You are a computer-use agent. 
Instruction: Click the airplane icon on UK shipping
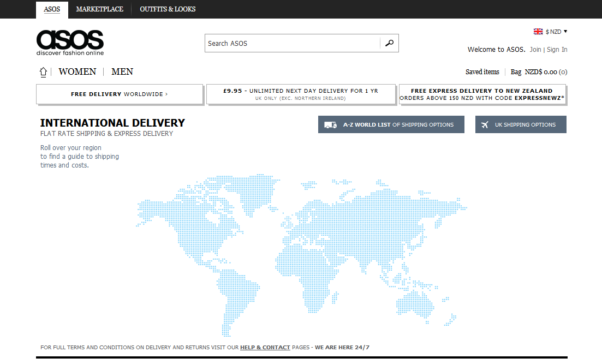[x=485, y=125]
